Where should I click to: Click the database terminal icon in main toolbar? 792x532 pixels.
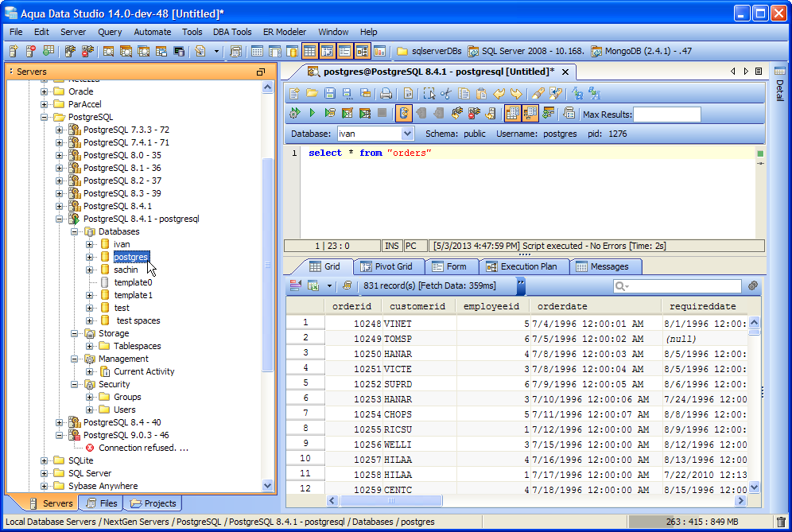pos(179,51)
